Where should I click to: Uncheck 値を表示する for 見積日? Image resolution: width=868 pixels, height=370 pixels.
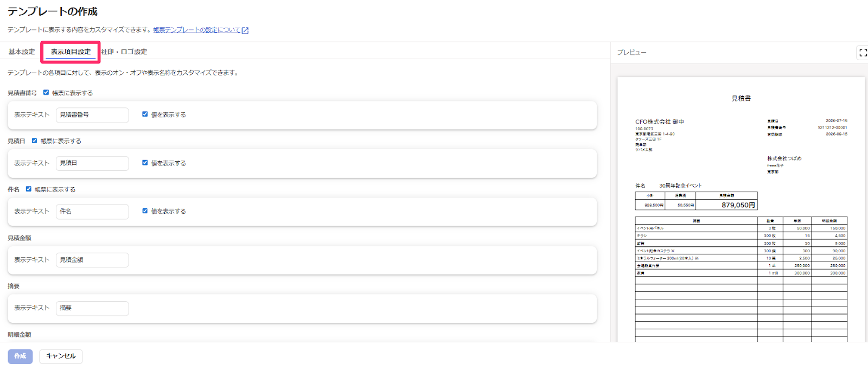click(x=145, y=163)
